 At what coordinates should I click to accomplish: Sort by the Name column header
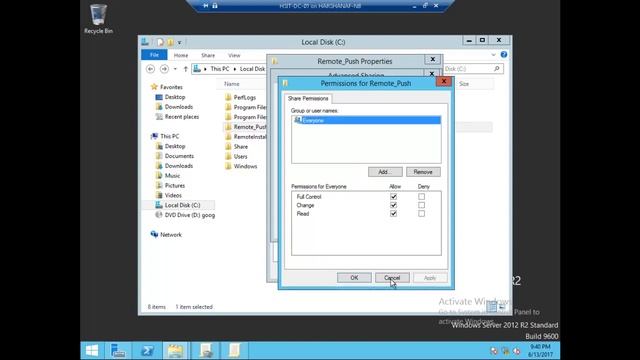click(231, 84)
